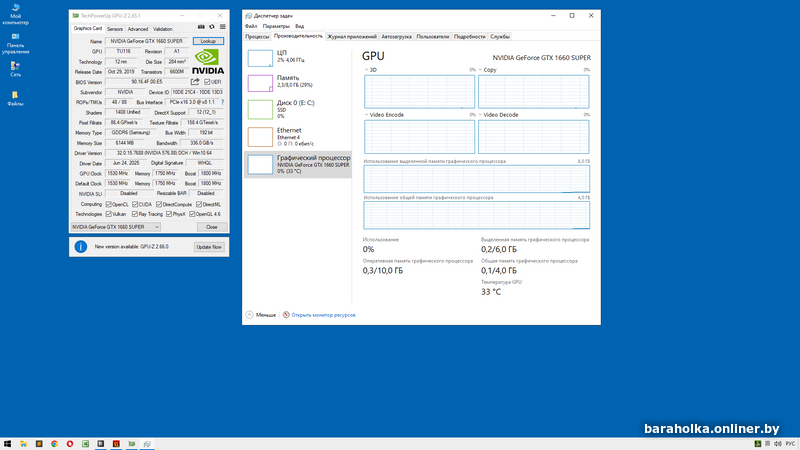Open the Windows Start button

pyautogui.click(x=7, y=444)
